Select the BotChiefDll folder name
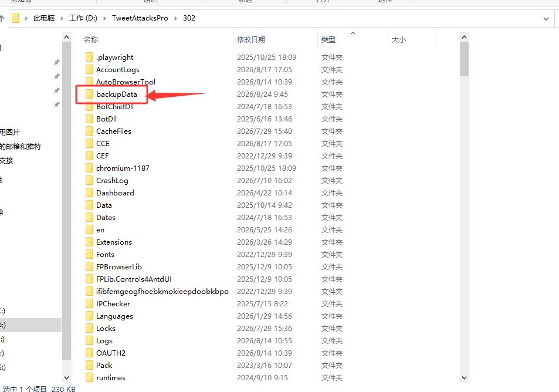The image size is (559, 392). [x=115, y=107]
